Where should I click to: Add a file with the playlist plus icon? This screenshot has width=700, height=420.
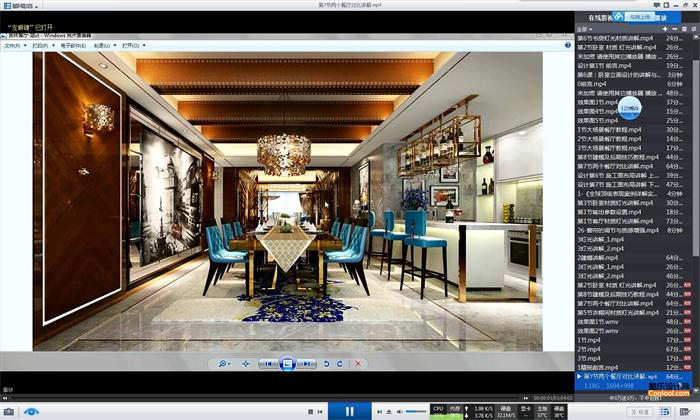665,29
